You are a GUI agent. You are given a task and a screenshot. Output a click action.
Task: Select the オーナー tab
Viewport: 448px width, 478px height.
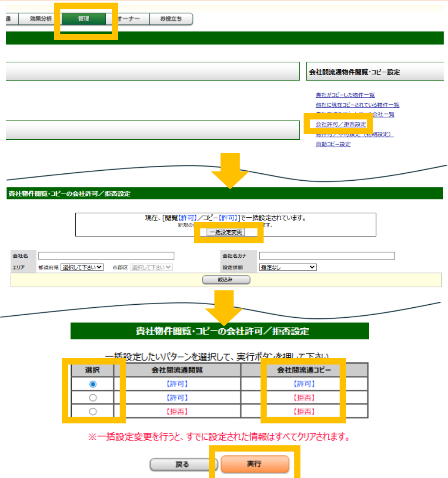[x=128, y=19]
